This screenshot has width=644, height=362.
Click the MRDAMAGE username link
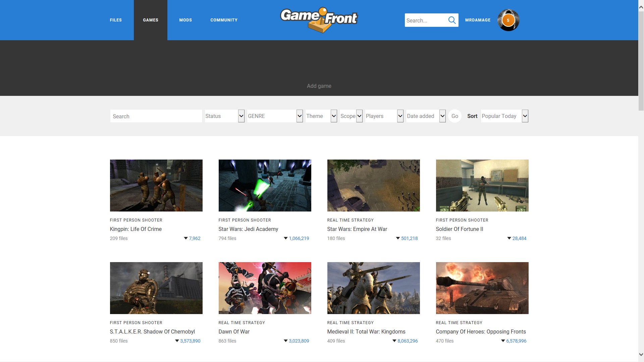pos(478,20)
